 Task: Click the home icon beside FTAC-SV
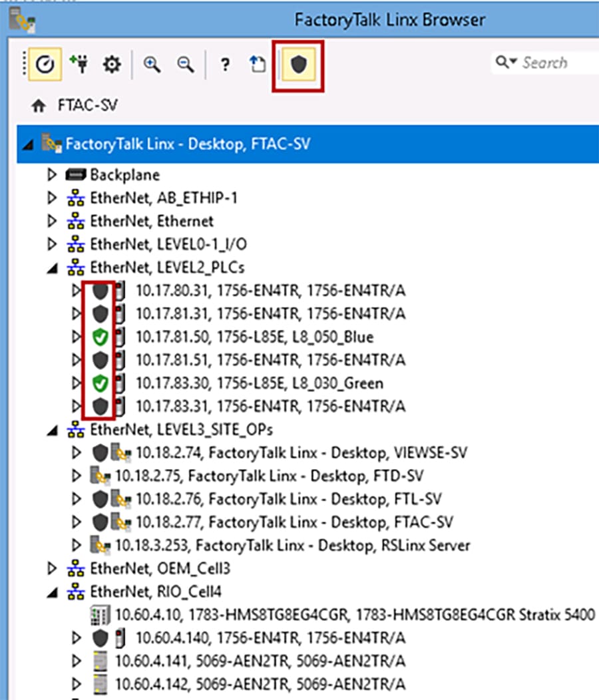point(39,106)
